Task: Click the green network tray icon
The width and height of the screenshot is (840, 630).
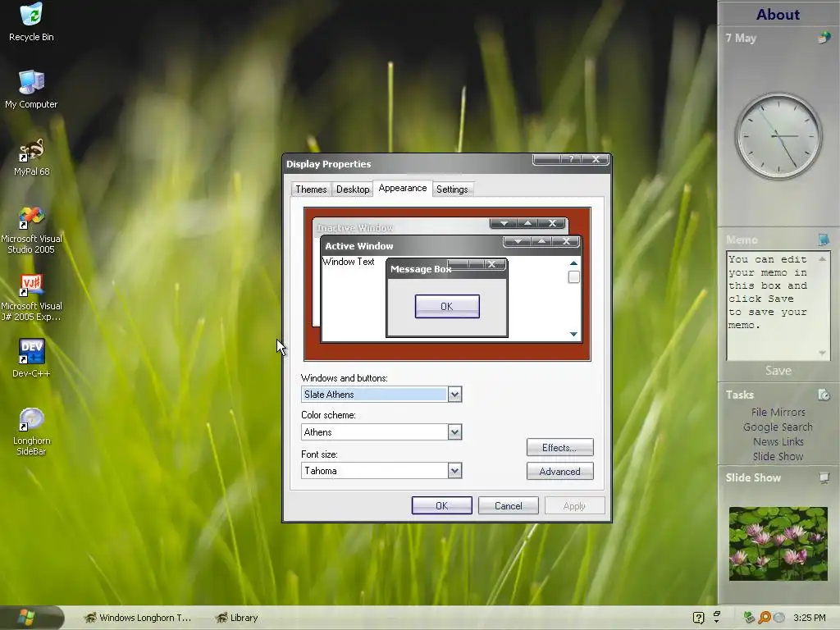Action: pyautogui.click(x=749, y=618)
